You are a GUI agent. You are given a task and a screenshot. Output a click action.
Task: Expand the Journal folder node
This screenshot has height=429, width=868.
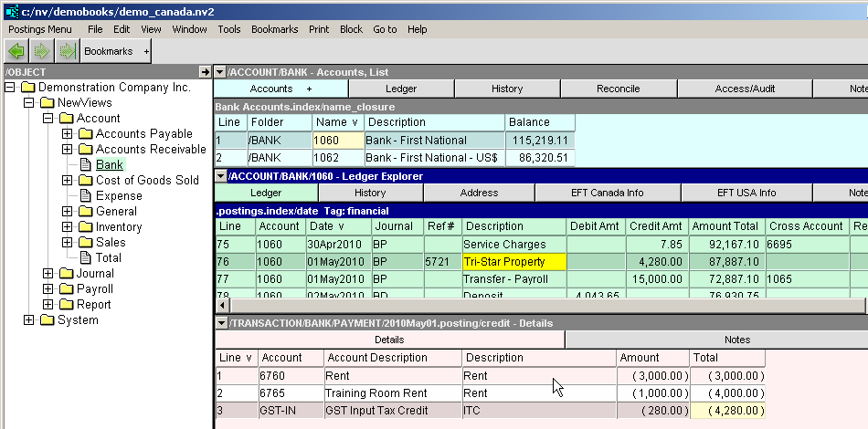[x=48, y=273]
